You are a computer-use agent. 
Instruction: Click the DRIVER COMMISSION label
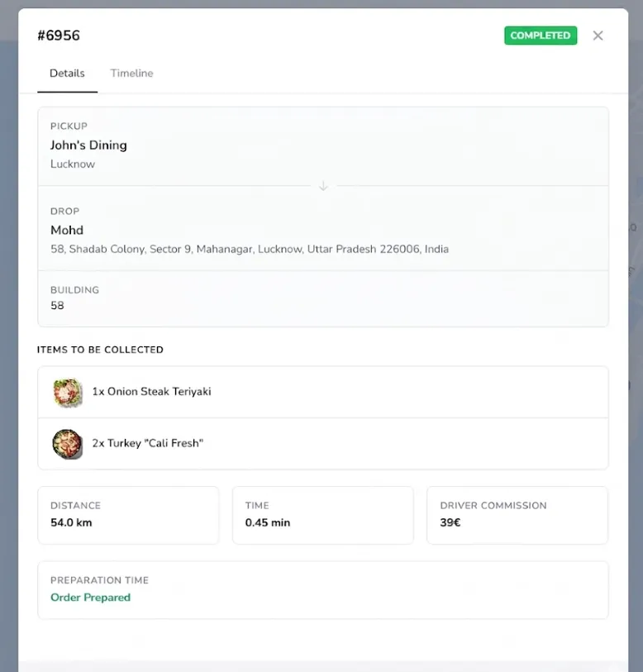click(493, 506)
